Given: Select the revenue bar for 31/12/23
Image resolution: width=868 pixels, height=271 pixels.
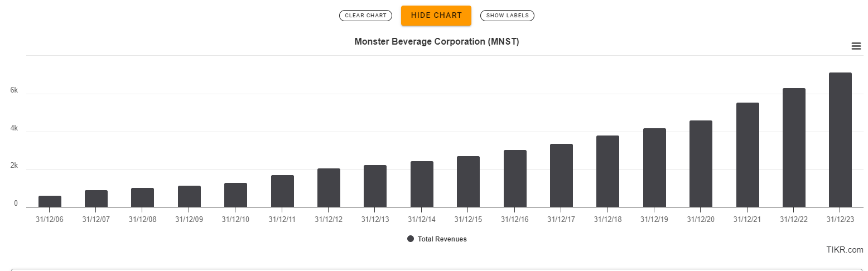Looking at the screenshot, I should [841, 140].
